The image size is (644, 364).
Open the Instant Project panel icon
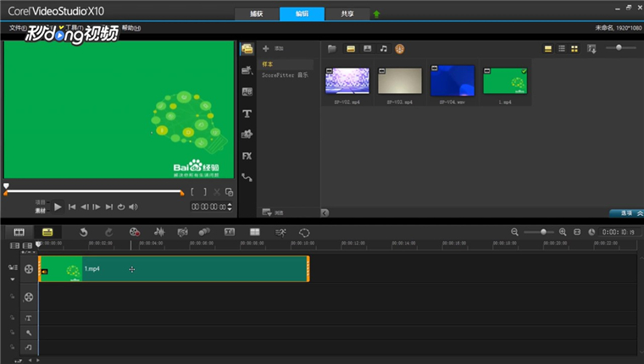pos(247,70)
